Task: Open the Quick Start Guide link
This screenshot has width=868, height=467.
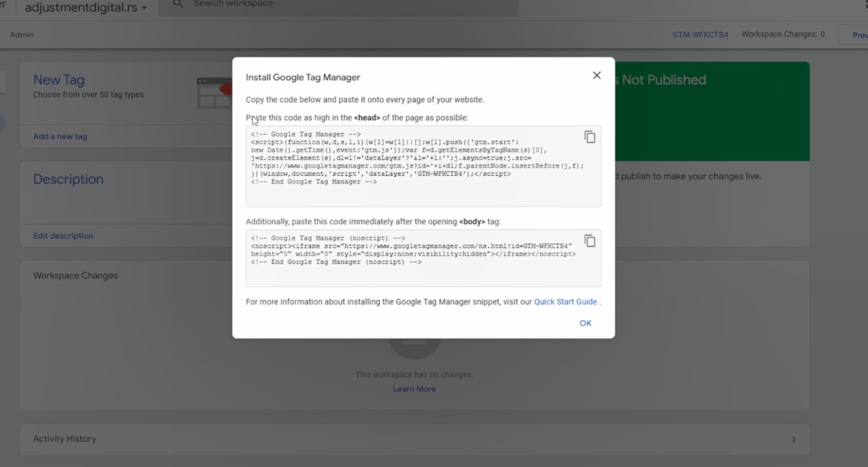Action: pos(566,302)
